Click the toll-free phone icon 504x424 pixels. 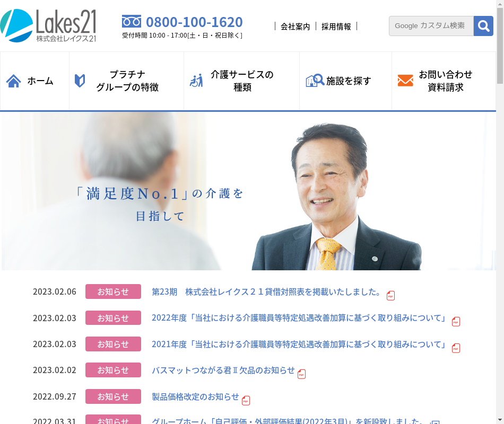coord(132,21)
